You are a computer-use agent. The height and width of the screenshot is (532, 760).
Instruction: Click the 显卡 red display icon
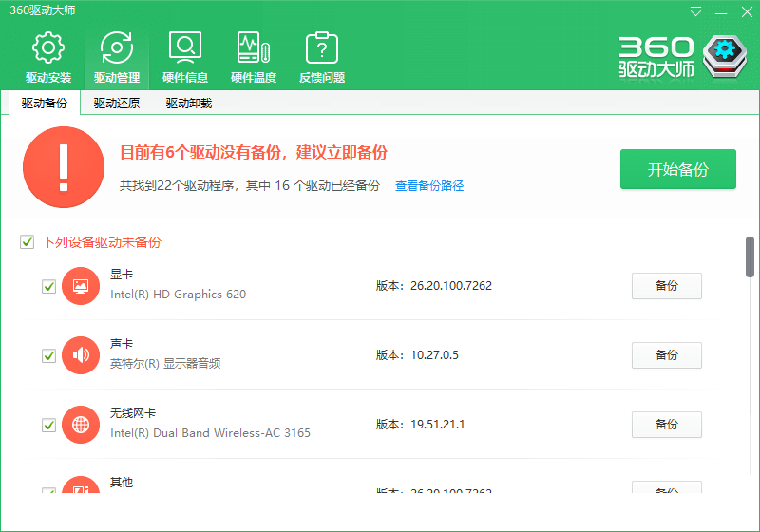81,286
